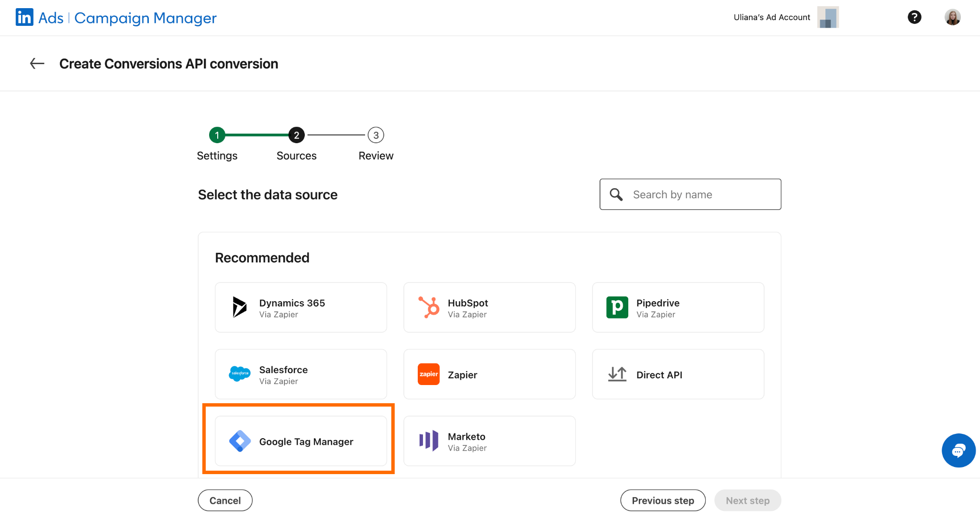Click the Direct API arrows icon
The image size is (980, 522).
point(617,374)
